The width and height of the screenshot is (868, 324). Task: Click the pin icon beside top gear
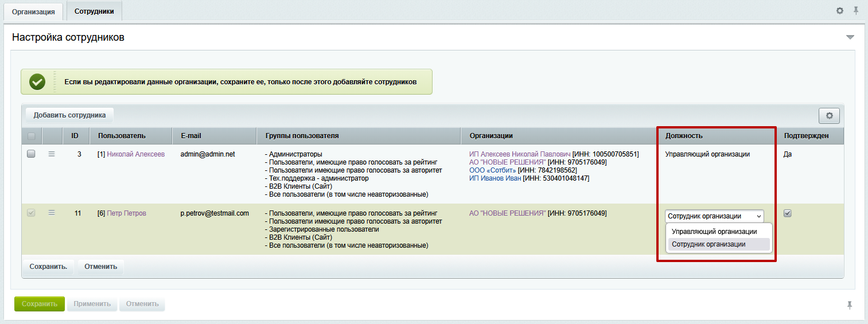[856, 11]
